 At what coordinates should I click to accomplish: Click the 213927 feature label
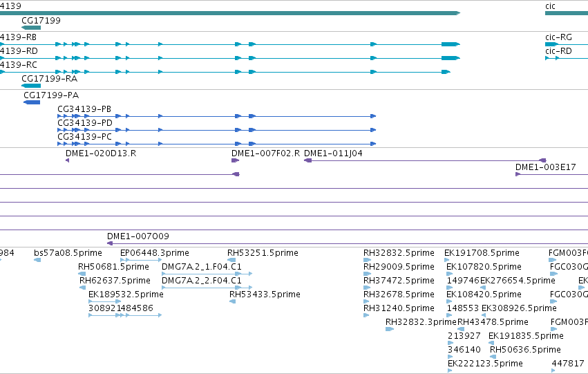[x=464, y=335]
